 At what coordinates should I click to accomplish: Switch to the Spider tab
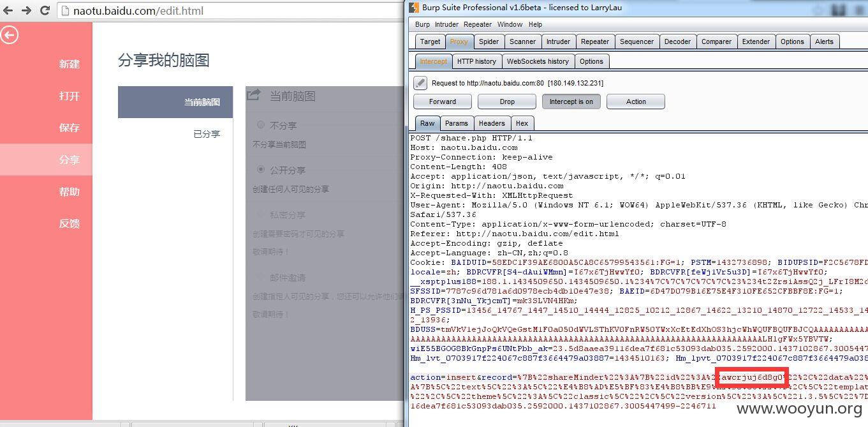pos(489,41)
